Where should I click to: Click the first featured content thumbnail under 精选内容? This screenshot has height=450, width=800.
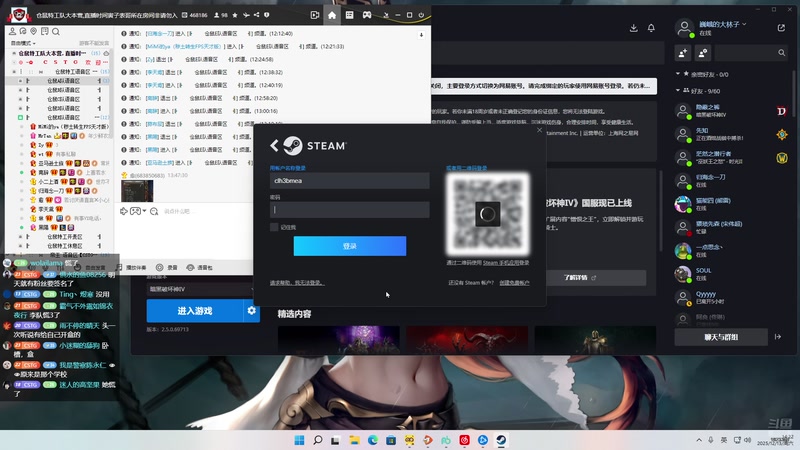[339, 340]
